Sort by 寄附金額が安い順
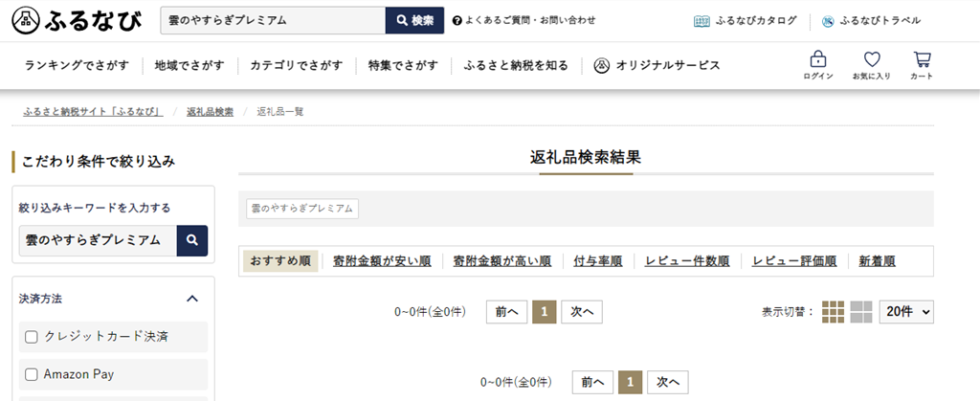 coord(382,261)
